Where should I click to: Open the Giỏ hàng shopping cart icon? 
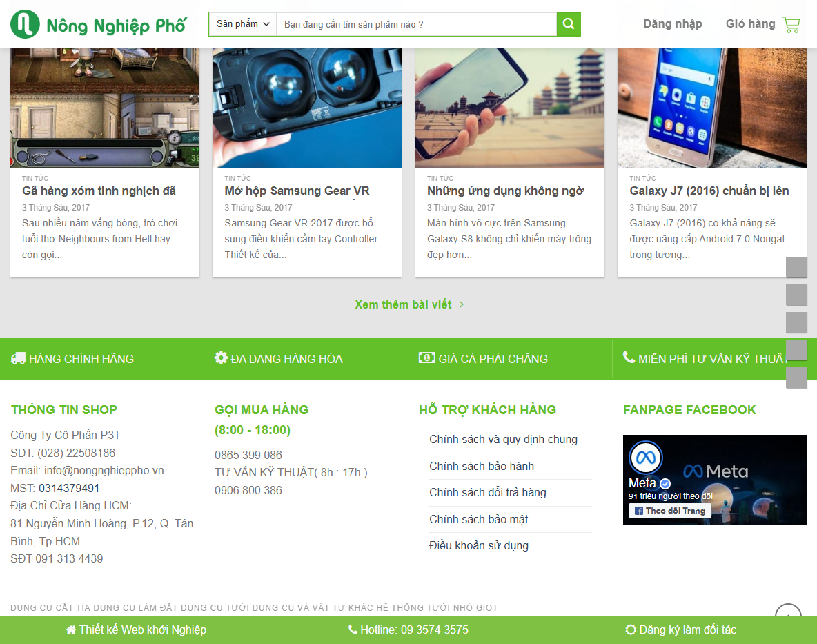791,24
